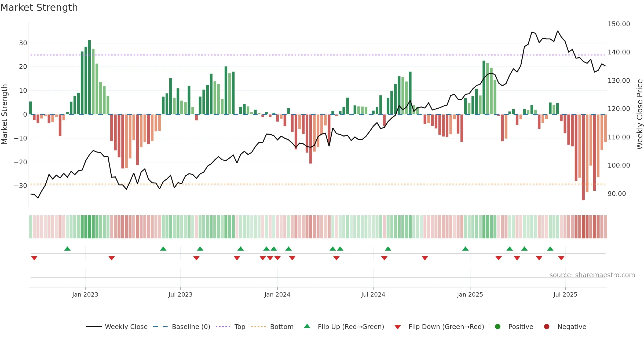The height and width of the screenshot is (362, 644).
Task: Click the purple dotted Top line legend swatch
Action: coord(223,327)
